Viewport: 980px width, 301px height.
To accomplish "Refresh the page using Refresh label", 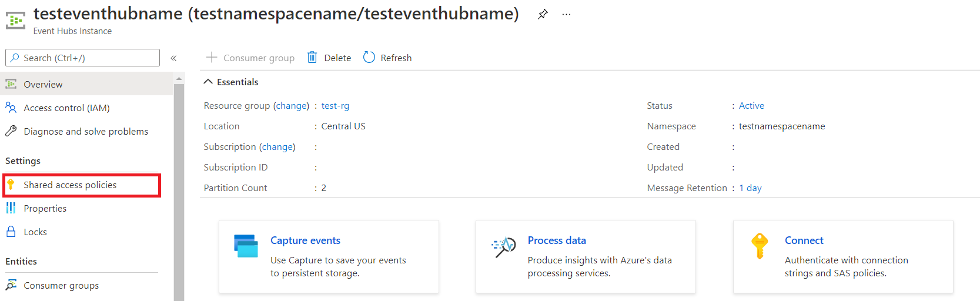I will click(396, 58).
